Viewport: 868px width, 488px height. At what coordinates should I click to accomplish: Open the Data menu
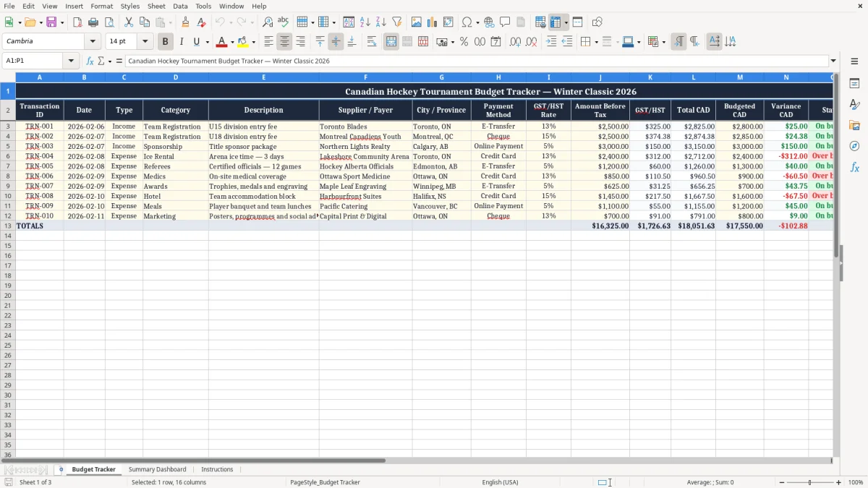pyautogui.click(x=180, y=6)
